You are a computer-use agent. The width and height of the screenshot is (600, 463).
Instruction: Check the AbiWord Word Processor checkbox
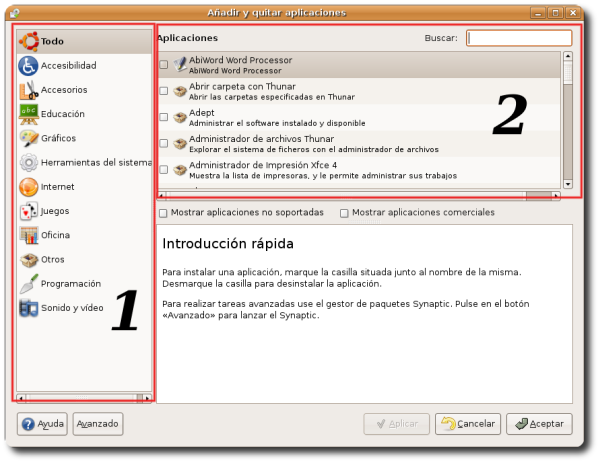coord(164,65)
